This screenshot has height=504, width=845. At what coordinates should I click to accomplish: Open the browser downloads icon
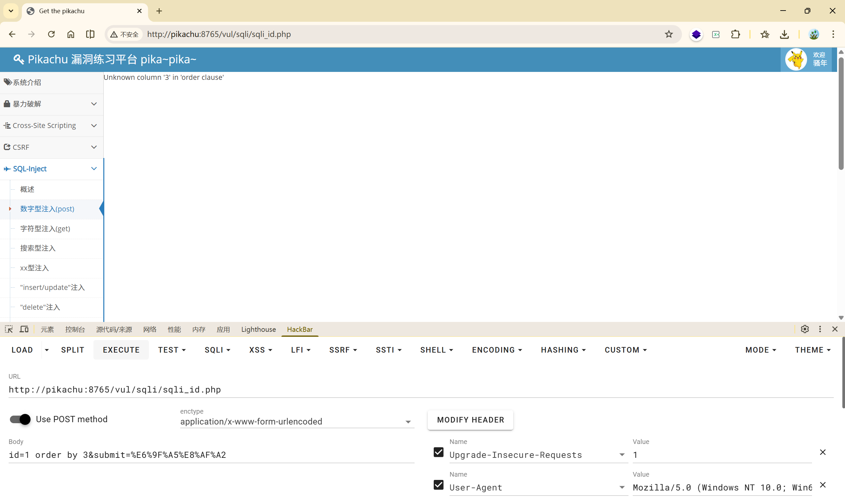[784, 34]
